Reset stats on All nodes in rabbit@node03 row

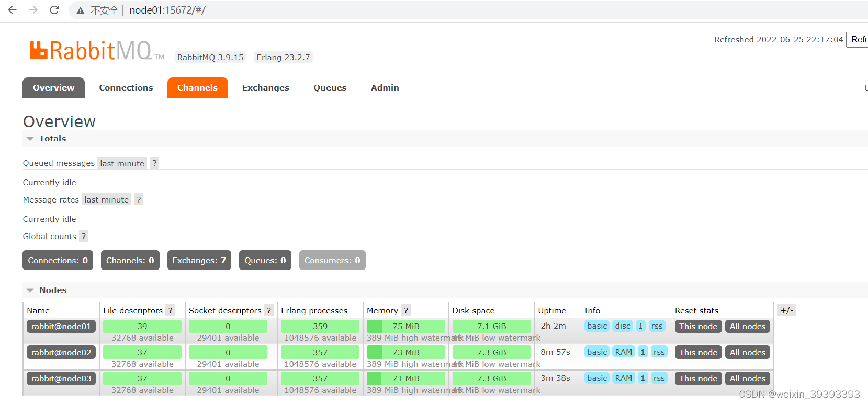click(x=748, y=379)
